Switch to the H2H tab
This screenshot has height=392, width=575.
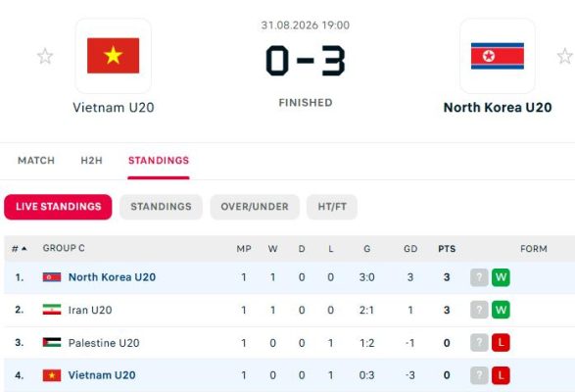(x=92, y=161)
